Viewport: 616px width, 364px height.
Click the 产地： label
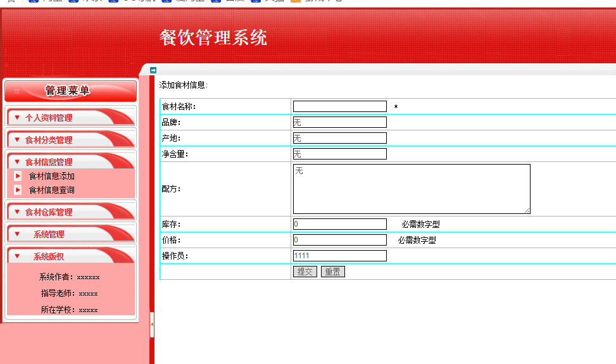point(172,138)
